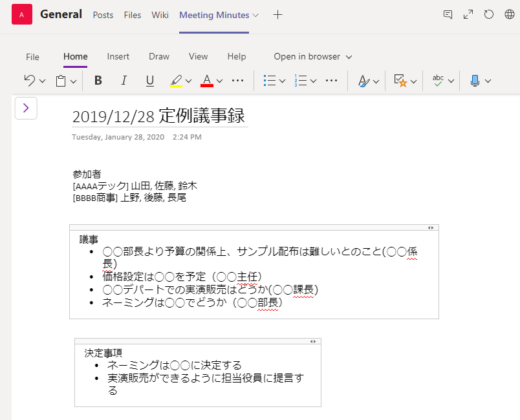The height and width of the screenshot is (420, 520).
Task: Open the conversation panel icon
Action: pyautogui.click(x=448, y=14)
